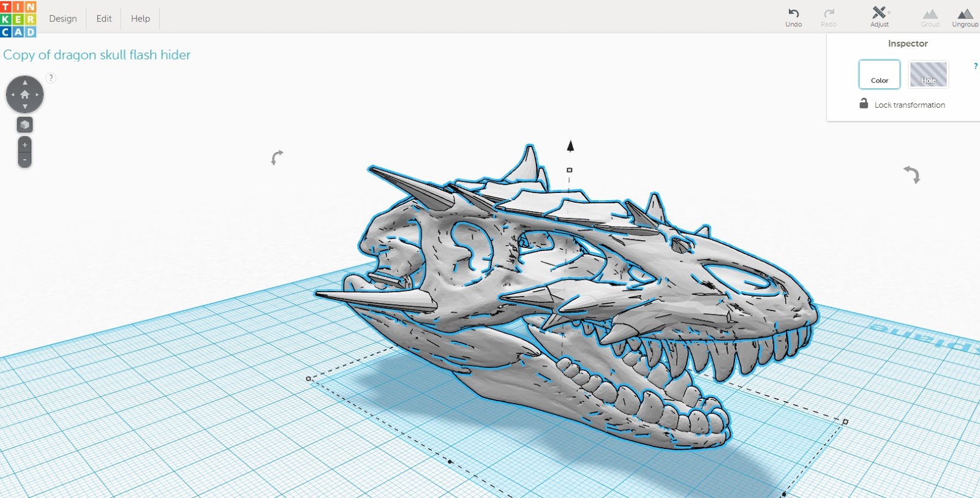Reset to home view on navigation pad
The height and width of the screenshot is (498, 980).
pos(24,94)
